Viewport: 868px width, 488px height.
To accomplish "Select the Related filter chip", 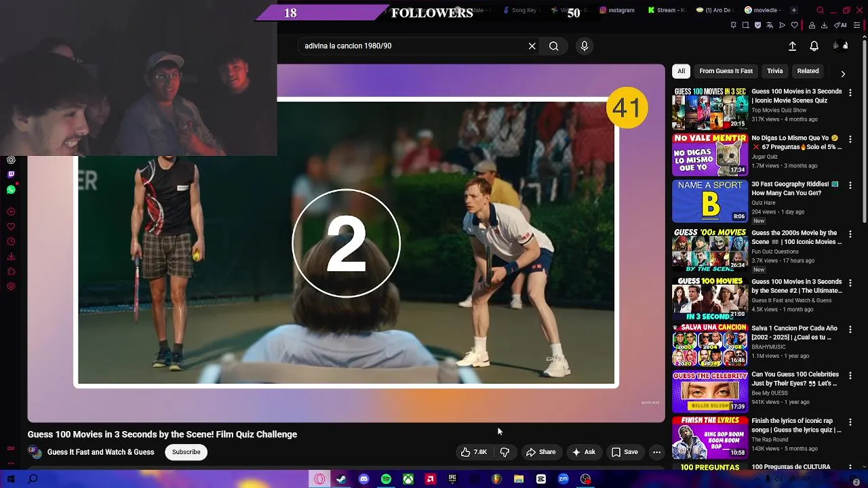I will pos(808,71).
